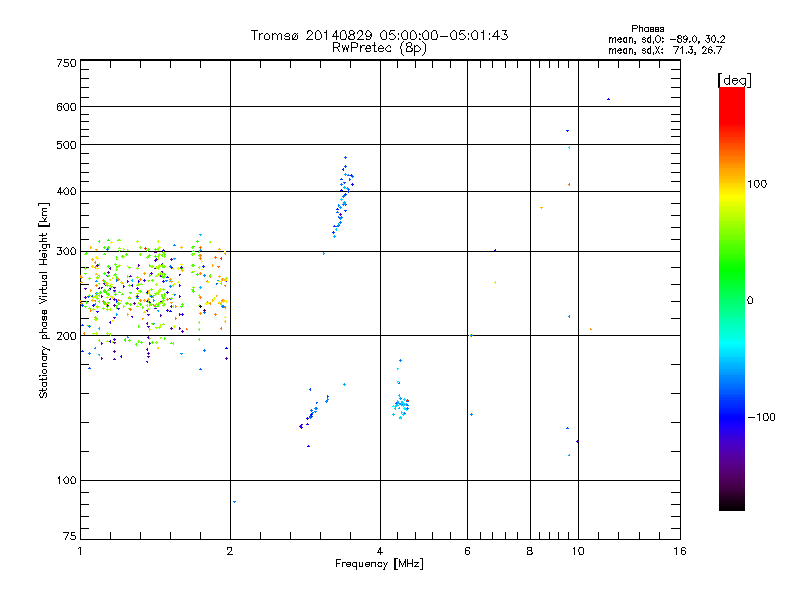Click the x-axis tick label '2'
800x600 pixels.
230,551
